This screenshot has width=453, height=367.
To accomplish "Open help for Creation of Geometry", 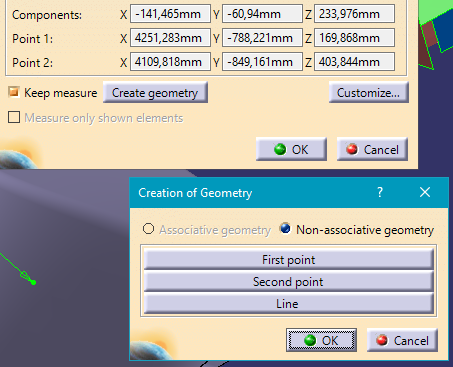I will pos(380,192).
